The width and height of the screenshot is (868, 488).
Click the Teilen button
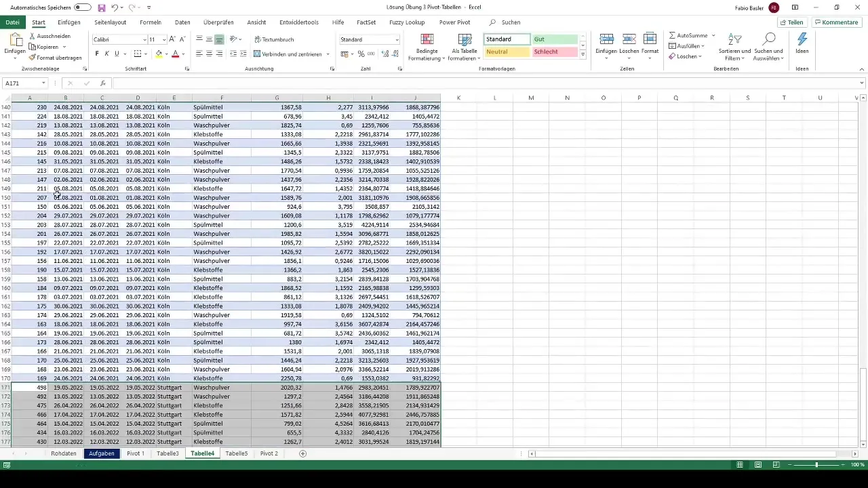791,22
